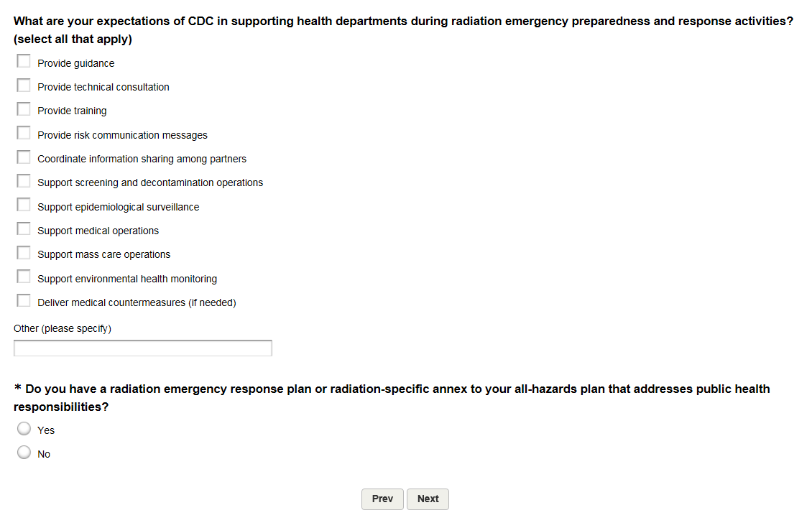Select Provide risk communication messages checkbox
This screenshot has width=812, height=523.
coord(24,134)
